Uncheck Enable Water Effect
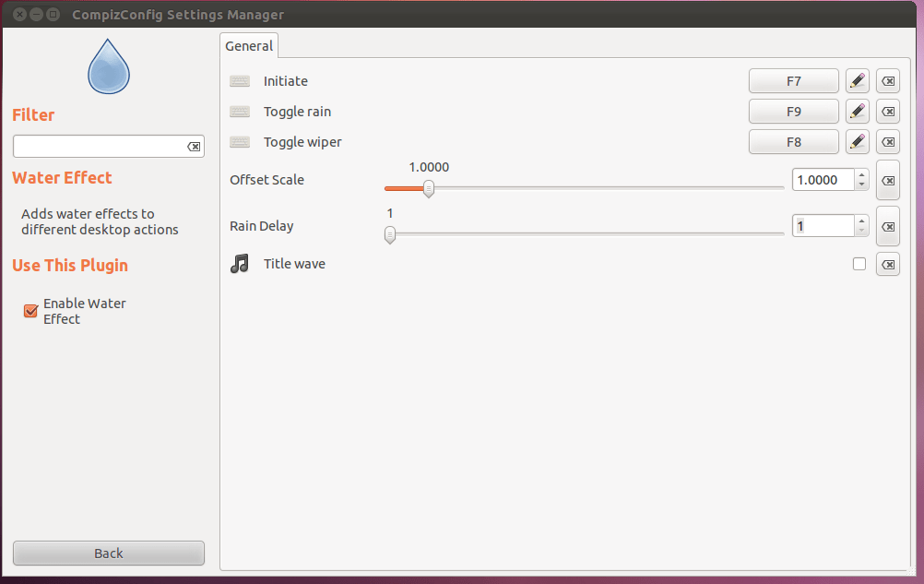 coord(30,311)
